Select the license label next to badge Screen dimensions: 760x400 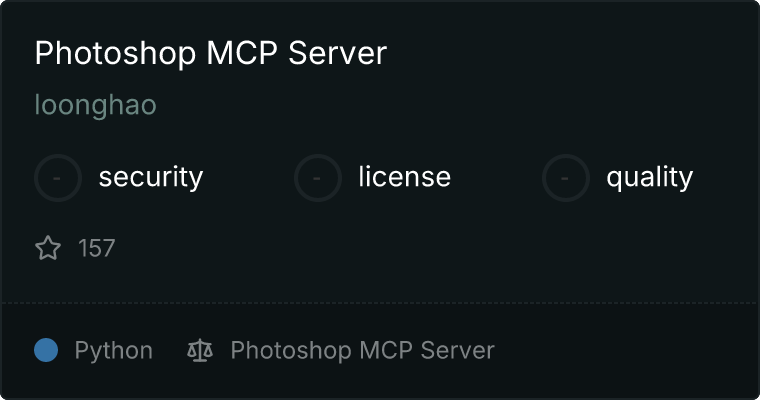405,176
